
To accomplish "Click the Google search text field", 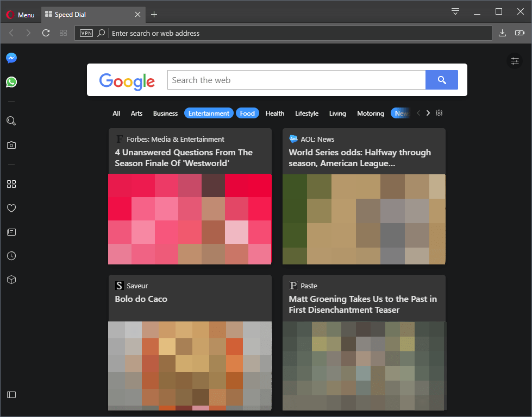I will click(x=296, y=80).
